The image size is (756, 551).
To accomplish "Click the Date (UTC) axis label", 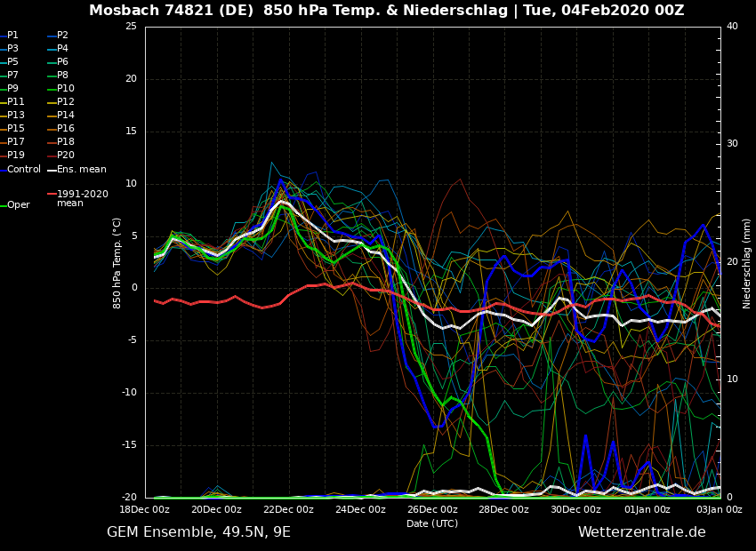I will click(432, 524).
